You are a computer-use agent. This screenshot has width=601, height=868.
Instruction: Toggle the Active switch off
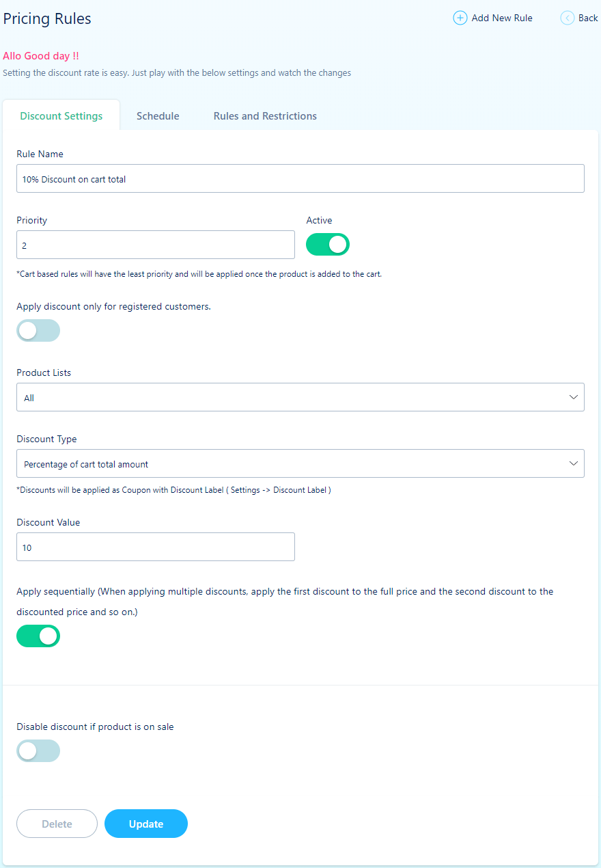pos(328,245)
